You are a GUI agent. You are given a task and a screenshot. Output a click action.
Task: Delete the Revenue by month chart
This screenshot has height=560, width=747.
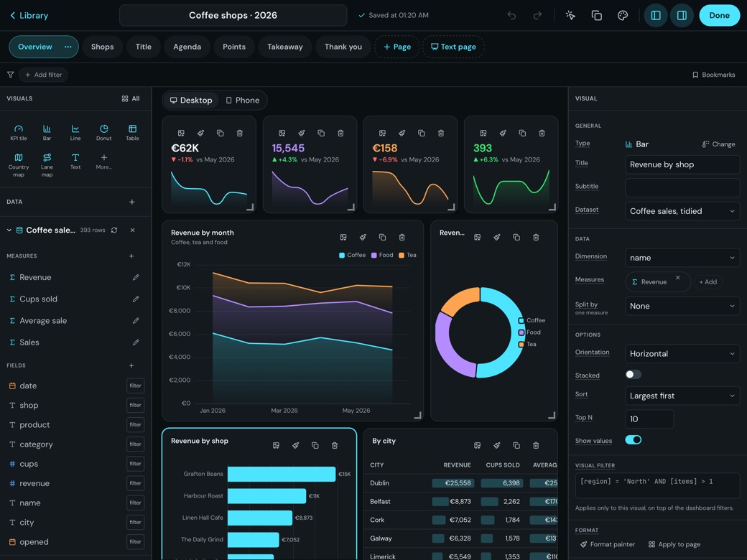coord(402,237)
